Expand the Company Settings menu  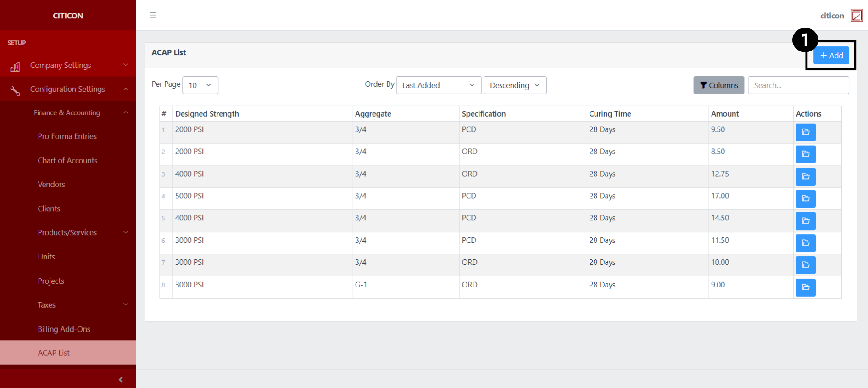pos(68,65)
